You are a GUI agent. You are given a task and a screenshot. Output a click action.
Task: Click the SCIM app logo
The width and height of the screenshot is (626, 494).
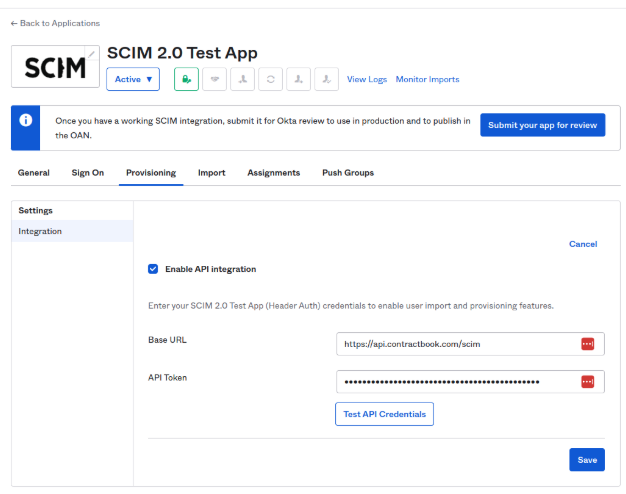click(55, 67)
